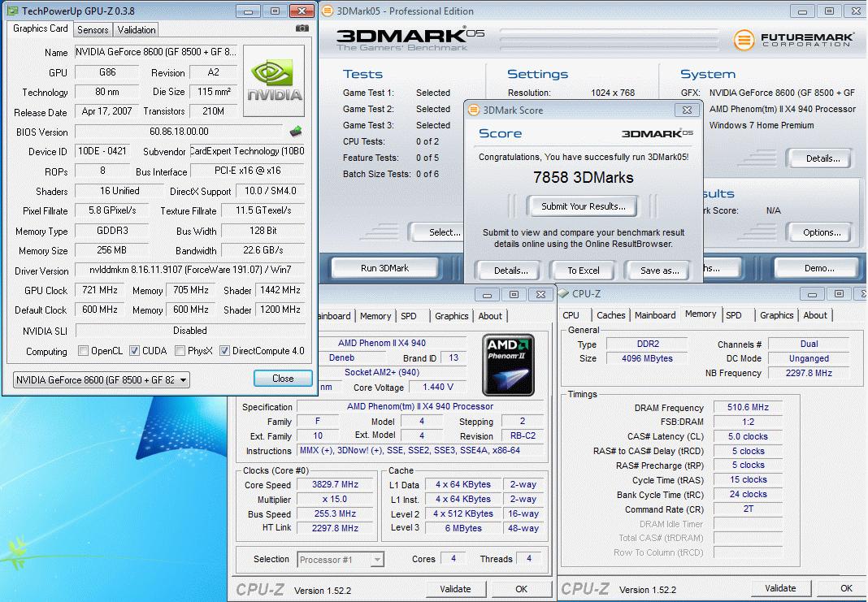Click OK in right CPU-Z
868x602 pixels.
841,588
